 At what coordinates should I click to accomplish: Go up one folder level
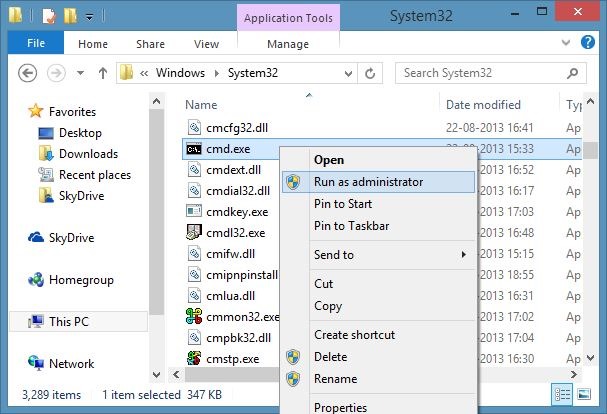pos(103,73)
